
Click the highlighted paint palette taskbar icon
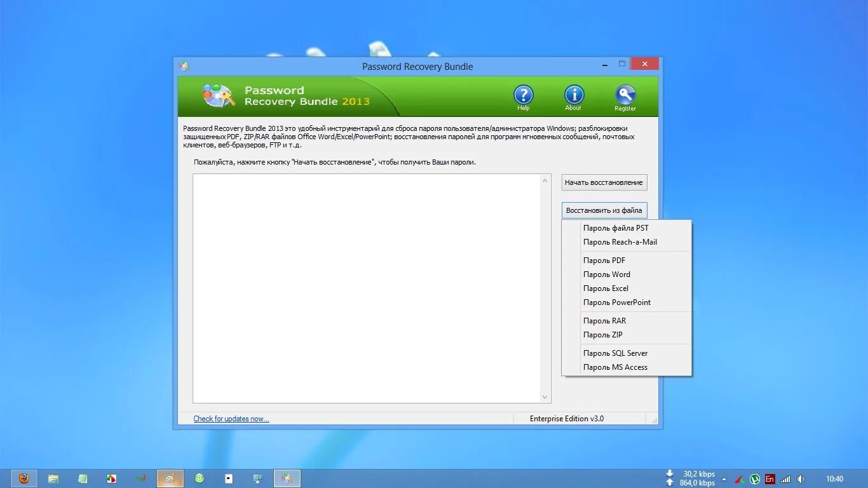170,478
